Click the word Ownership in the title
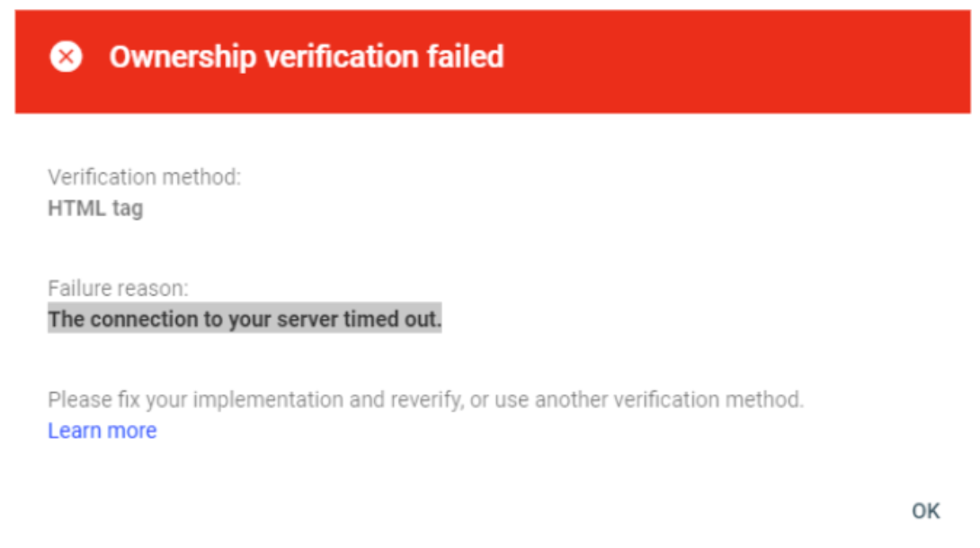Image resolution: width=980 pixels, height=548 pixels. coord(183,57)
